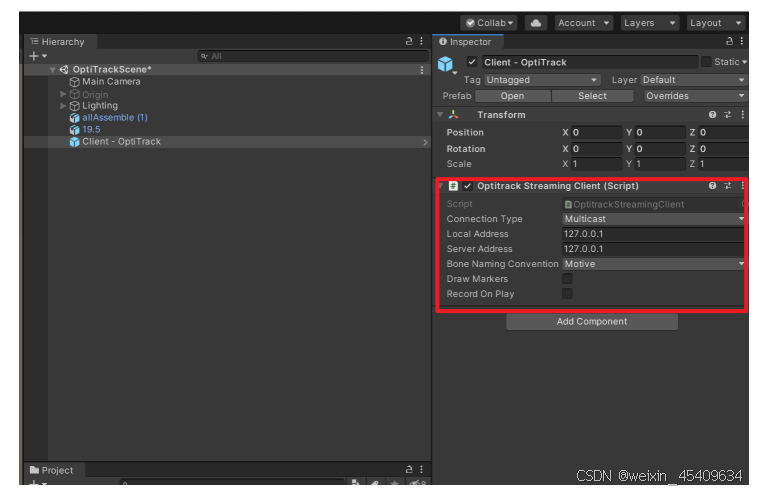Collapse the Transform component foldout
This screenshot has width=757, height=490.
click(440, 114)
